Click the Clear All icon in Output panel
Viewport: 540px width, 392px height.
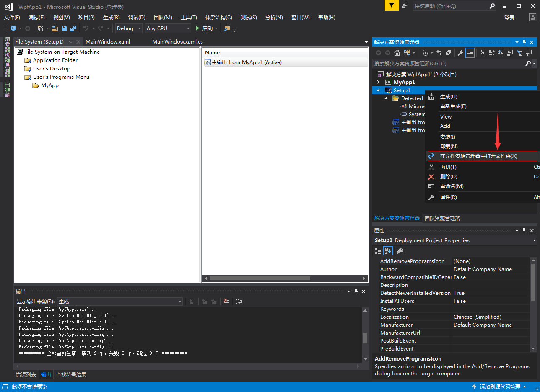coord(227,302)
